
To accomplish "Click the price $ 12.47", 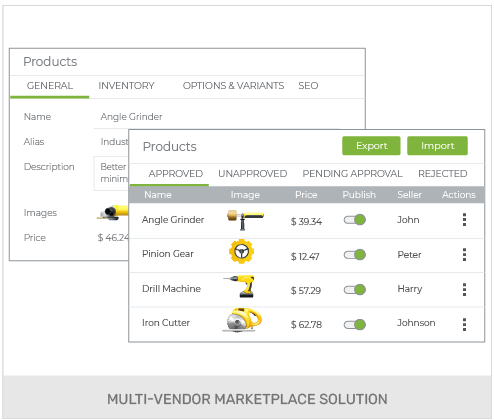I will pos(305,256).
